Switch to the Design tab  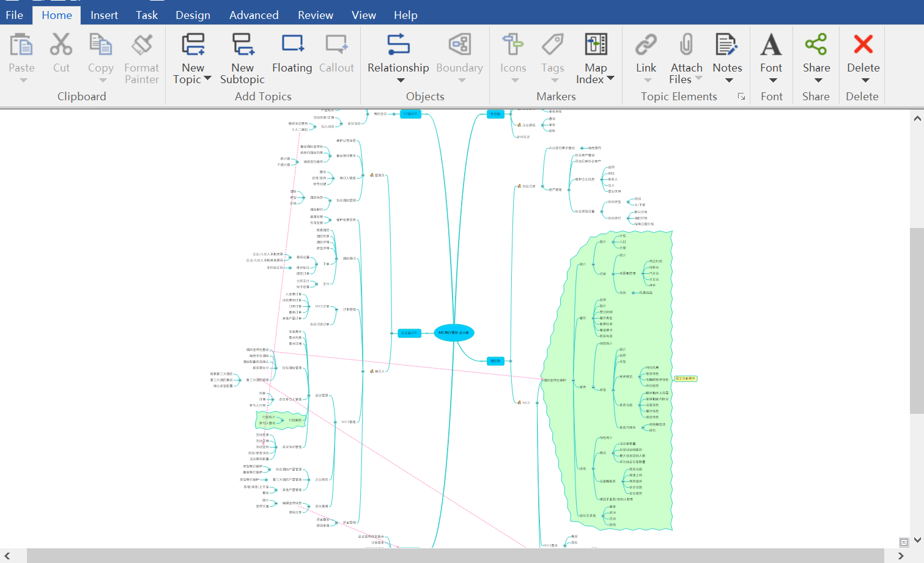pyautogui.click(x=193, y=15)
